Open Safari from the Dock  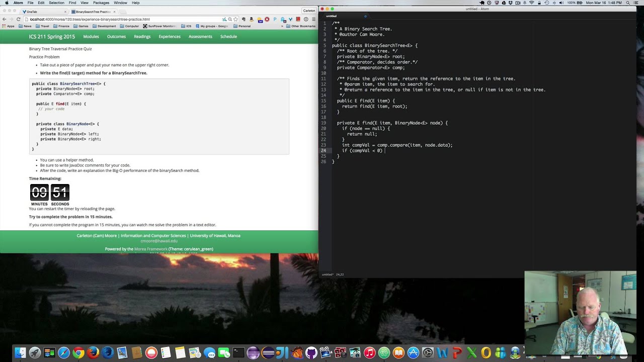(64, 353)
